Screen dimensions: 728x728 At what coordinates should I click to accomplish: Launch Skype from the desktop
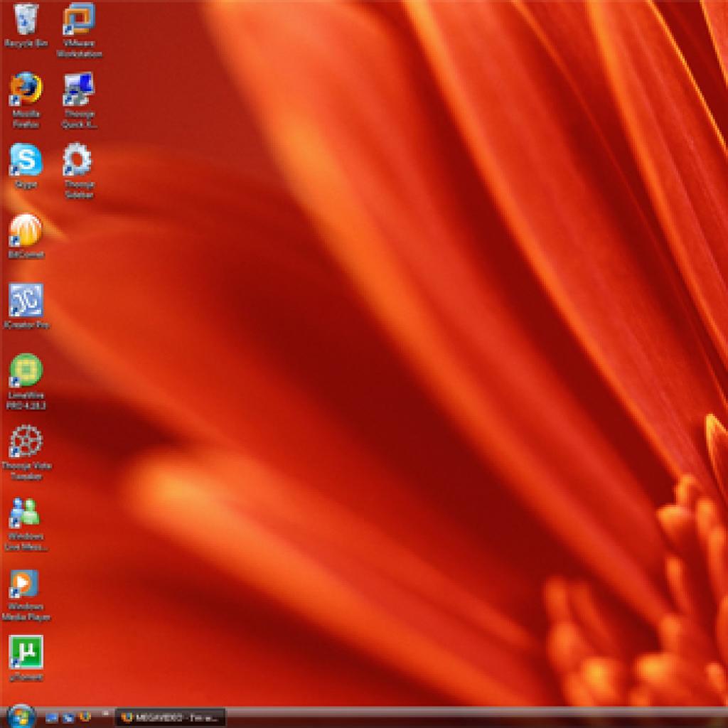26,166
